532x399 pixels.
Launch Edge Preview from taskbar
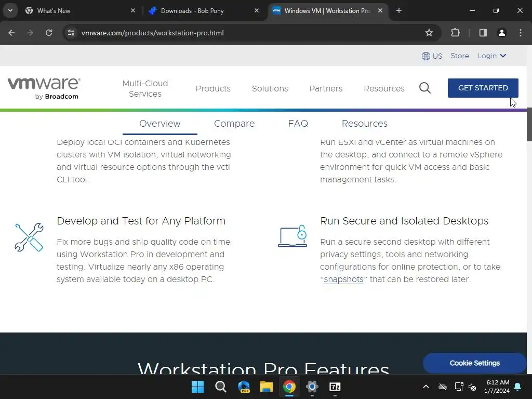click(244, 387)
